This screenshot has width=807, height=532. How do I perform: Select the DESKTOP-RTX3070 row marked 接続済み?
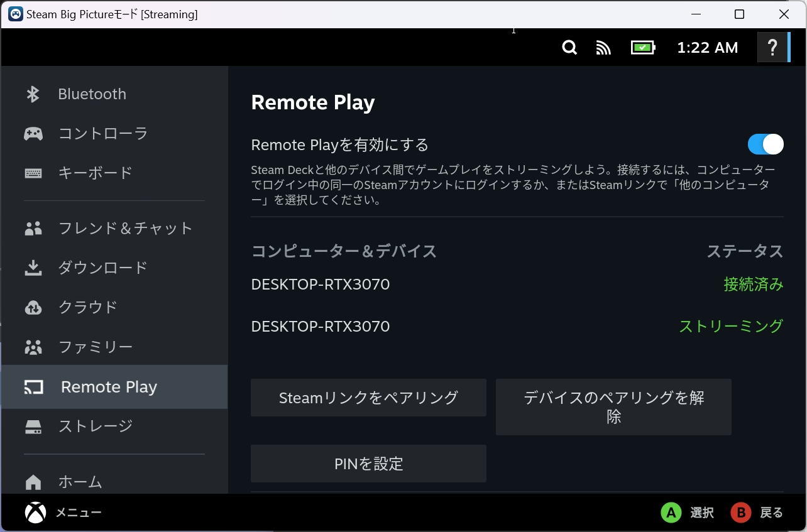(x=517, y=285)
